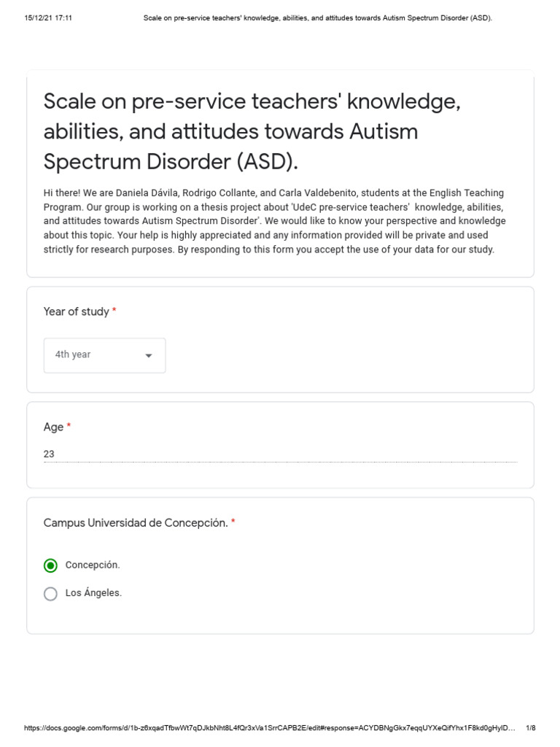
Task: Click "Campus Universidad de Concepción." question label
Action: 135,523
